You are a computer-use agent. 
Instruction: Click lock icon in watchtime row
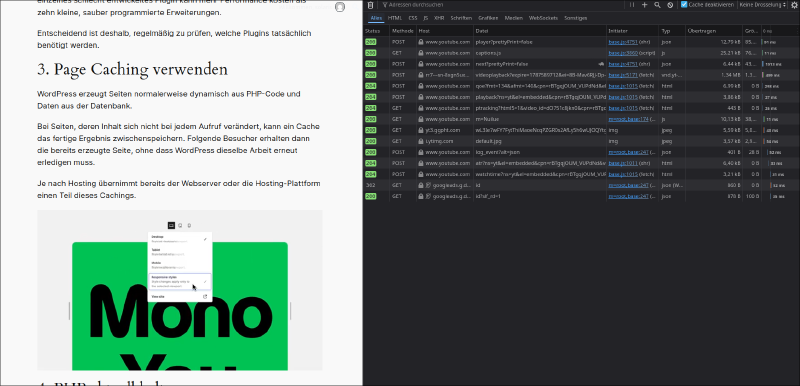pos(421,174)
